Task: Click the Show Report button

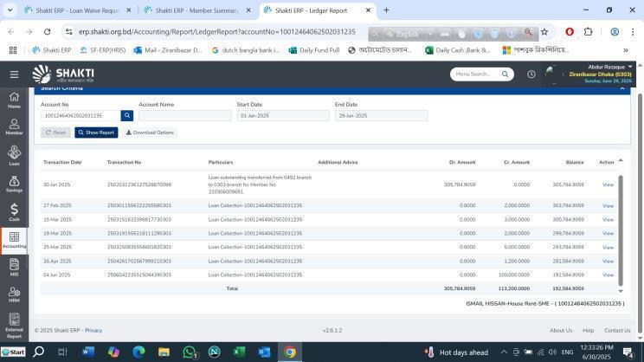Action: [96, 133]
